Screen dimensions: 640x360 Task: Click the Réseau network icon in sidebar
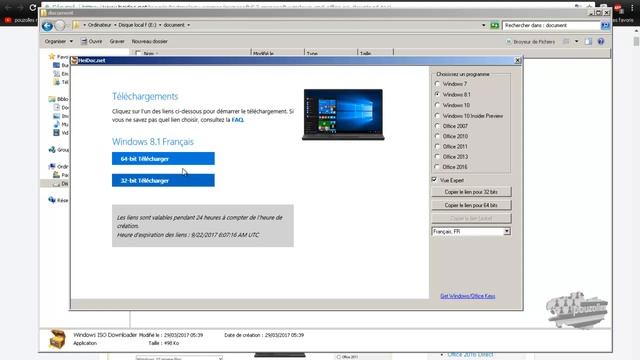[x=52, y=200]
